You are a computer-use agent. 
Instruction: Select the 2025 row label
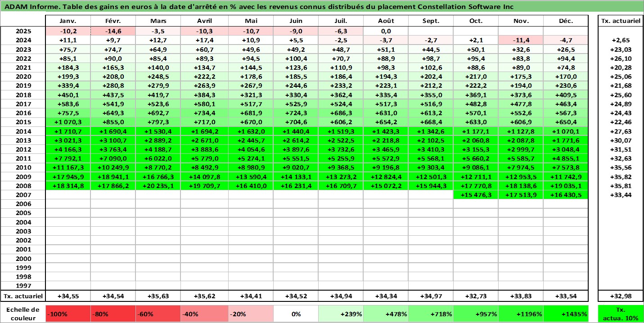[x=23, y=31]
